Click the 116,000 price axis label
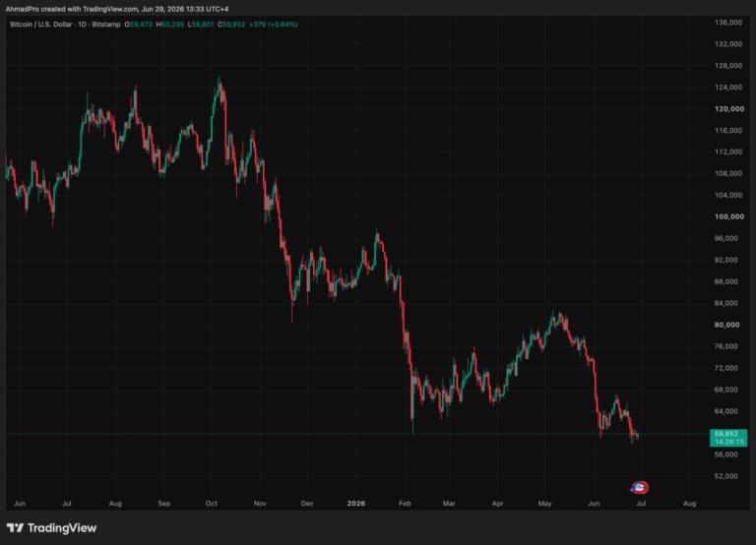This screenshot has width=756, height=545. click(x=728, y=131)
